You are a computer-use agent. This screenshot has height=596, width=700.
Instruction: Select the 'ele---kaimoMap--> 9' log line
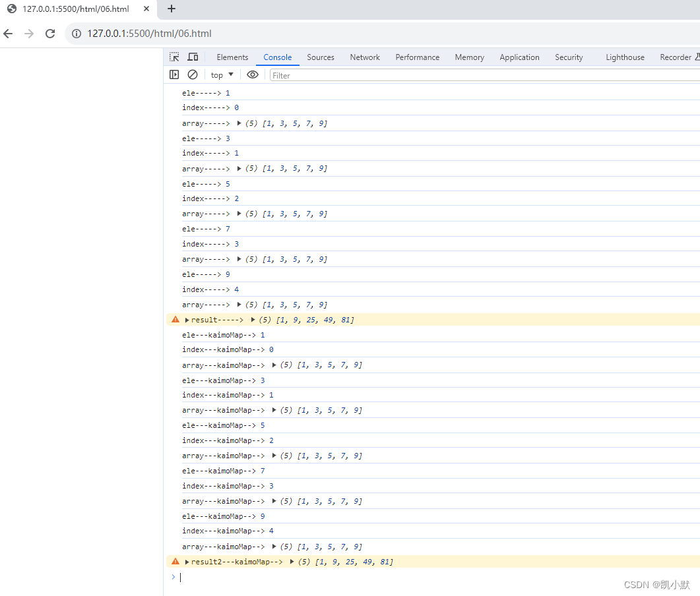tap(223, 516)
